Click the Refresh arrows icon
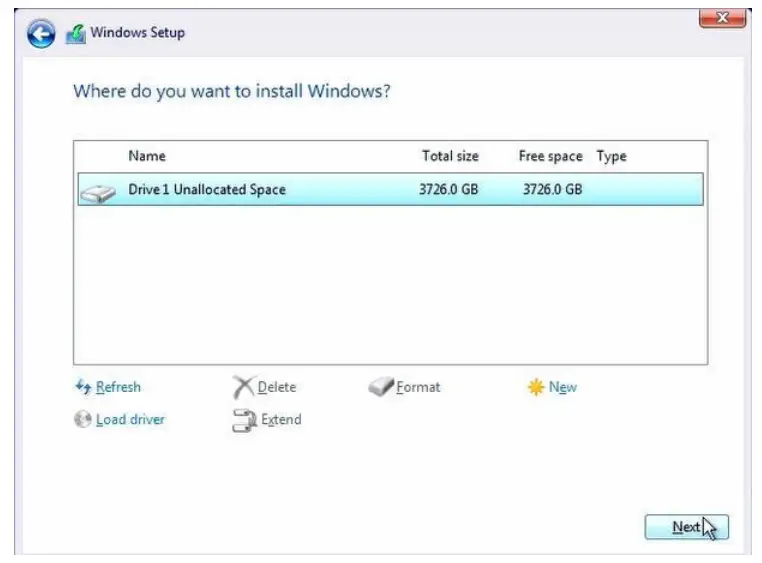762x563 pixels. pyautogui.click(x=83, y=387)
